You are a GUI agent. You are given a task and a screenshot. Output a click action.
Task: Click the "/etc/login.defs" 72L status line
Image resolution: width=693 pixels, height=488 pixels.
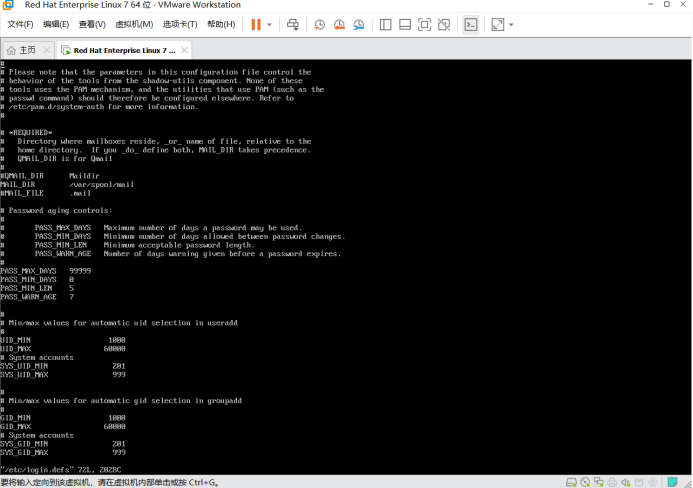[x=61, y=470]
